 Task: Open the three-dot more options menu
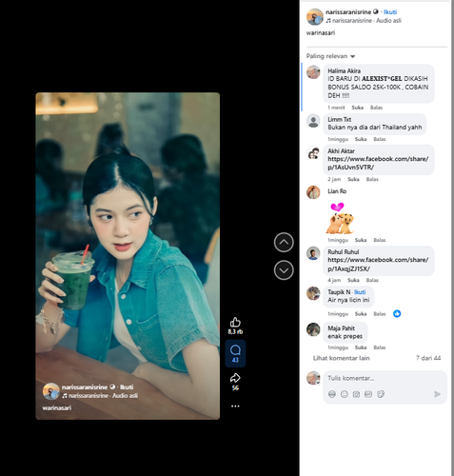click(x=235, y=407)
